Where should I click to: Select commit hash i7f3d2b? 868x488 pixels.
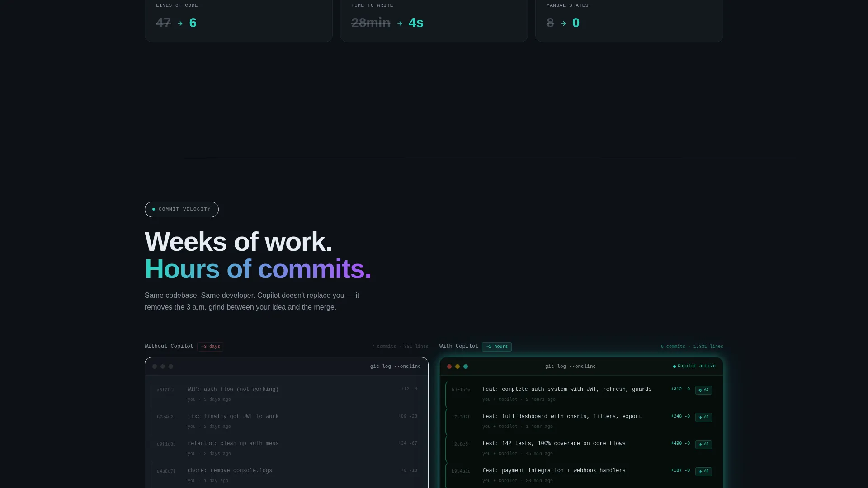461,417
